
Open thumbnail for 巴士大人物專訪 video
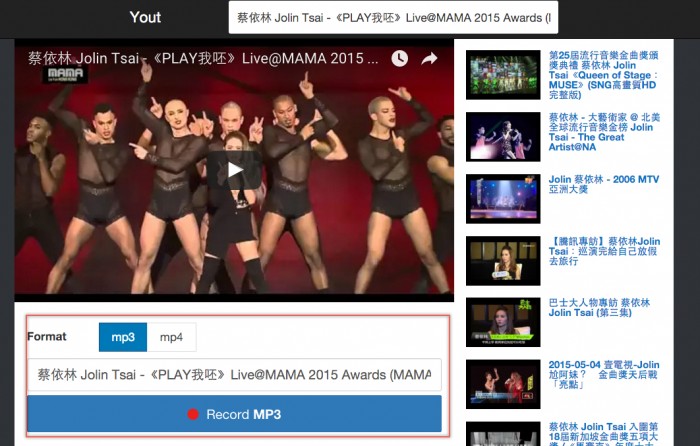(x=503, y=322)
